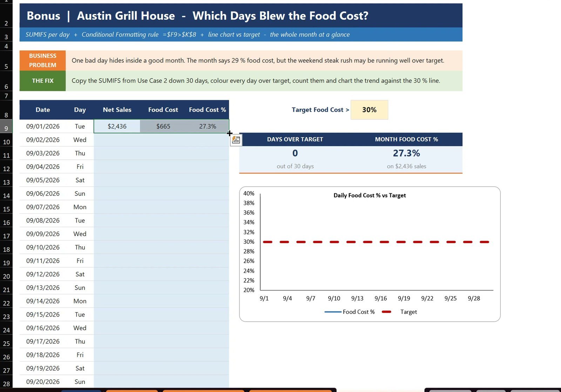Screen dimensions: 561x392
Task: Select the Mon cell next to 09/07/2026
Action: click(80, 207)
